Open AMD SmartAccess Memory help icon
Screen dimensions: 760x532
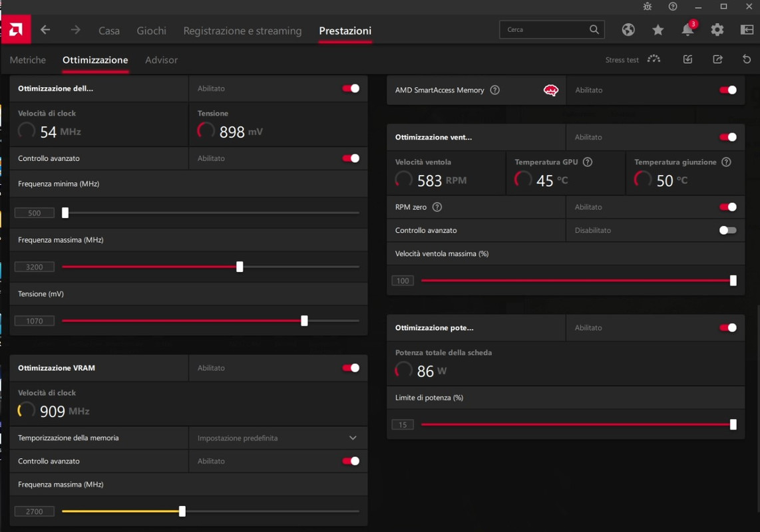click(495, 90)
